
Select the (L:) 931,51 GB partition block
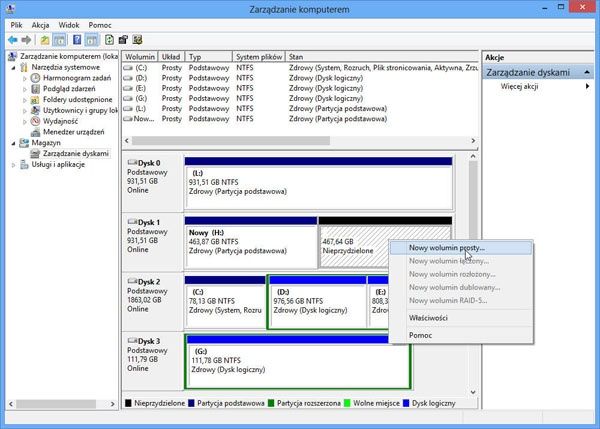pyautogui.click(x=318, y=183)
